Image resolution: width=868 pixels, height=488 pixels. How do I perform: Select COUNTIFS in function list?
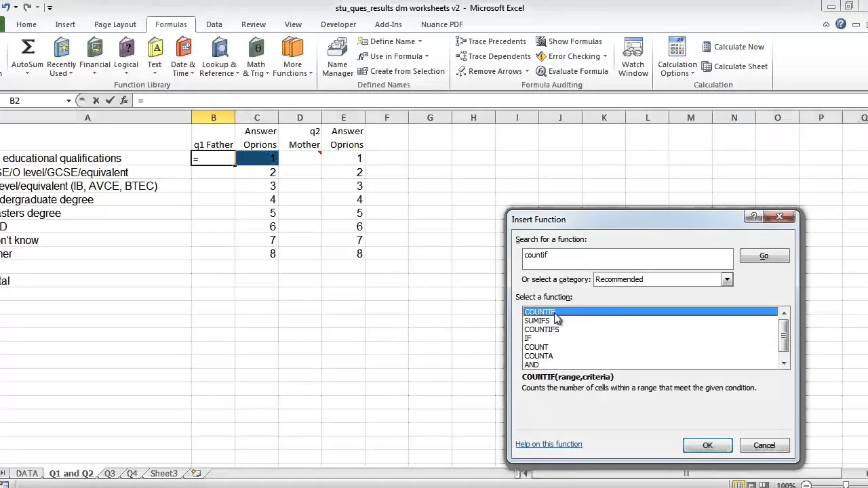650,329
